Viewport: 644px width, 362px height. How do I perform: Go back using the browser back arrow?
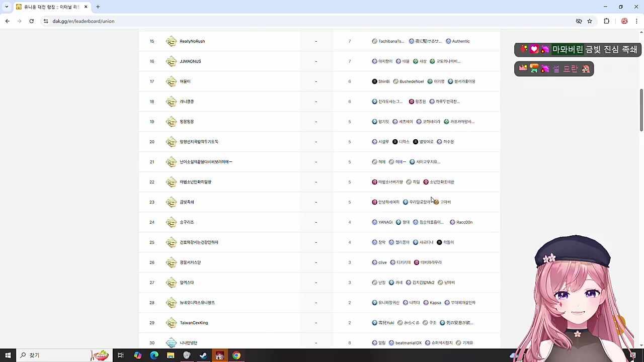coord(8,21)
